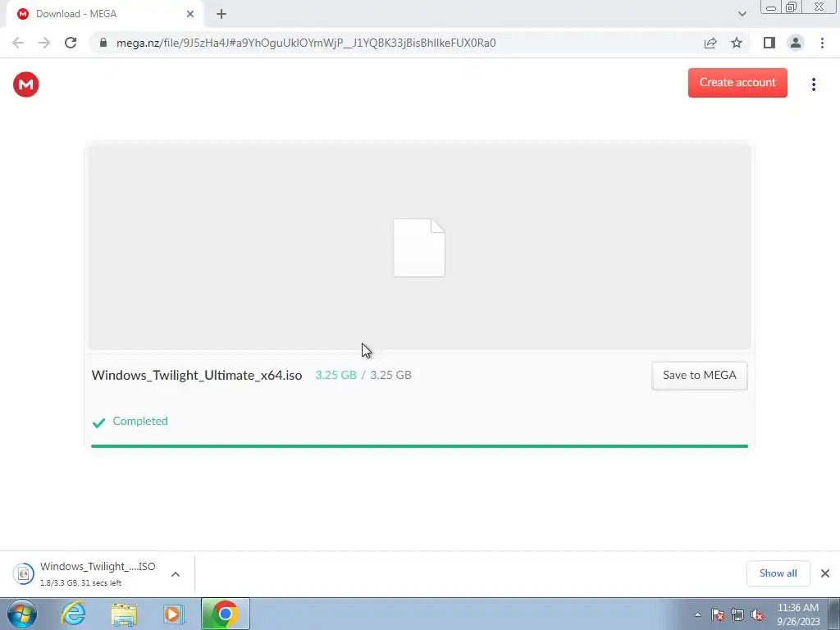
Task: Click Save to MEGA button
Action: click(x=699, y=375)
